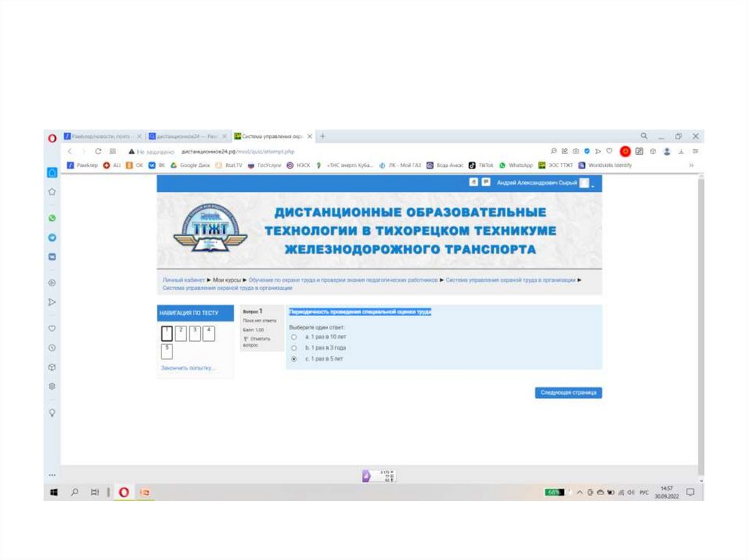
Task: Click the sidebar lightbulb icon
Action: pyautogui.click(x=52, y=413)
